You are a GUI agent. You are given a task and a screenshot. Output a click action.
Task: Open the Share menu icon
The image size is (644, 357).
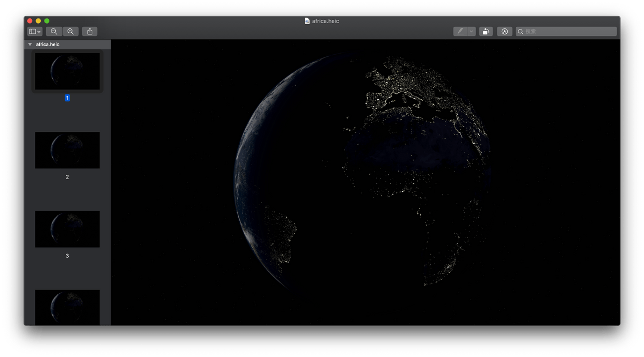click(x=90, y=32)
